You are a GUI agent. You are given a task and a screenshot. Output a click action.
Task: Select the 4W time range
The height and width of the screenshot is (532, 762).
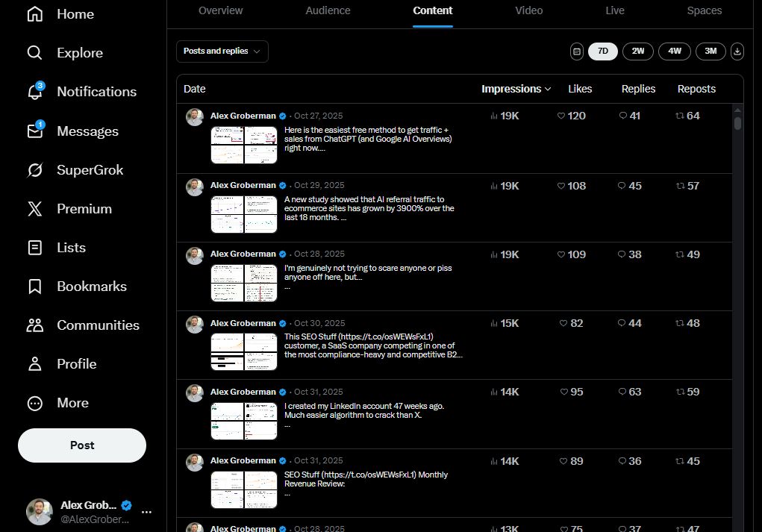click(675, 51)
